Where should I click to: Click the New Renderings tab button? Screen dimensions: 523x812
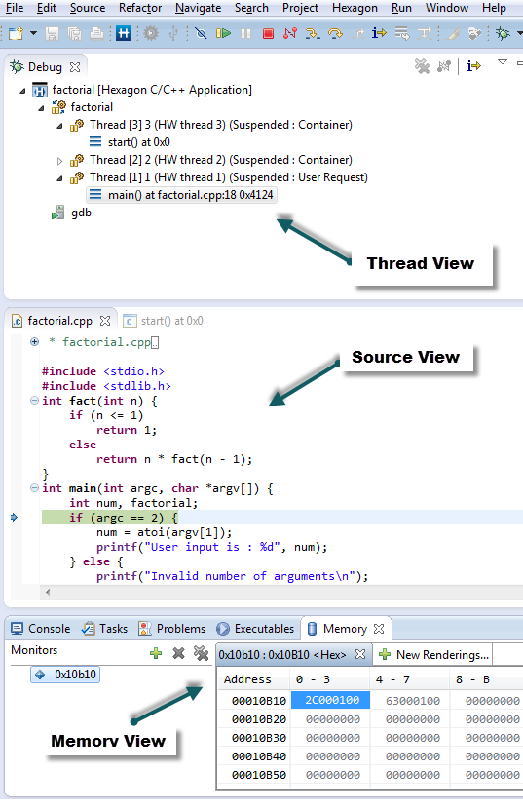(x=433, y=655)
